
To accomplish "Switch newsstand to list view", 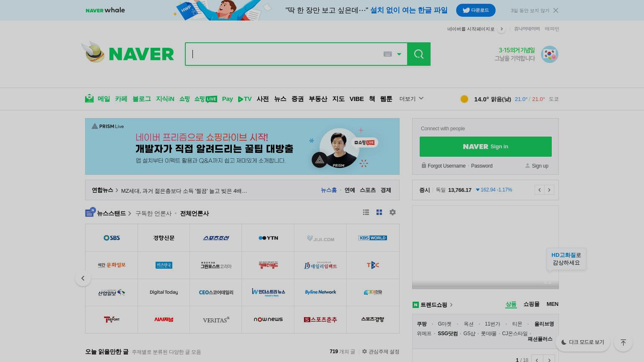I will pyautogui.click(x=366, y=212).
